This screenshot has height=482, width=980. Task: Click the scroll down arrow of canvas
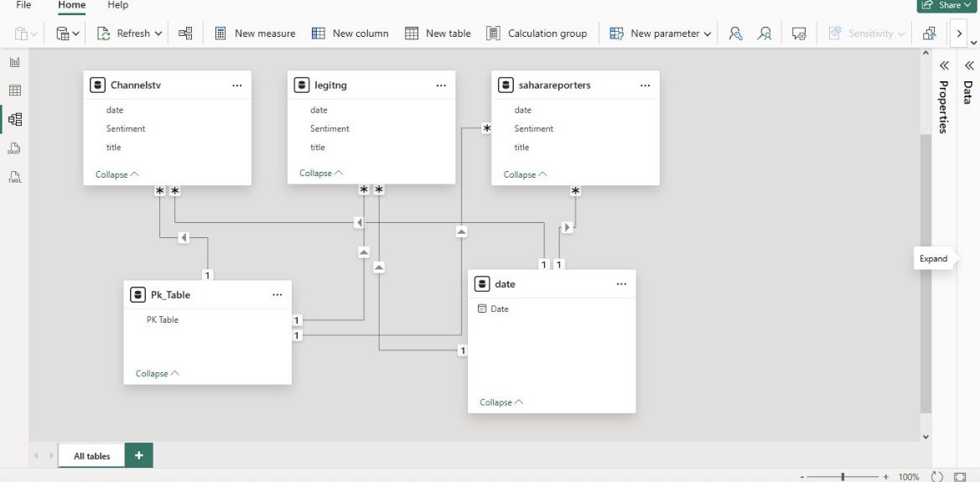(926, 437)
